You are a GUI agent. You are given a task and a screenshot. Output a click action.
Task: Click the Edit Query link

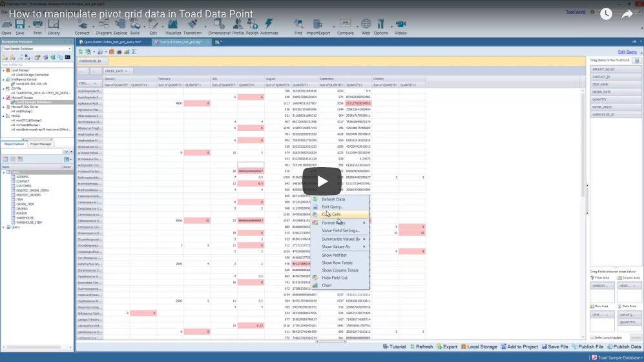pos(627,52)
